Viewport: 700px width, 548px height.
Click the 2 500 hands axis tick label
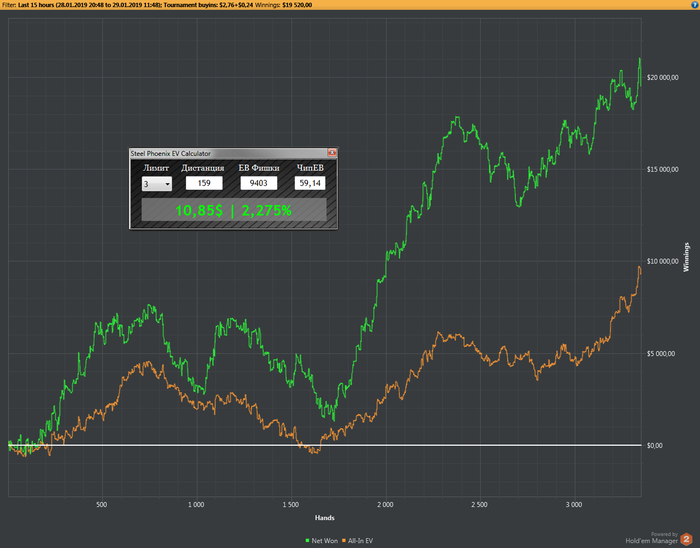pos(479,505)
